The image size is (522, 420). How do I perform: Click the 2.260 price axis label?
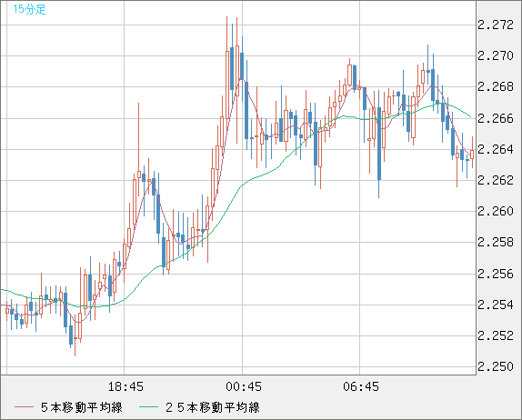point(496,211)
